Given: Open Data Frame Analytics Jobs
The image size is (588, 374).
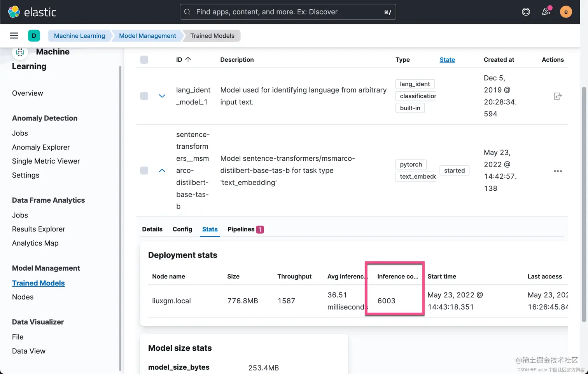Looking at the screenshot, I should (x=20, y=215).
